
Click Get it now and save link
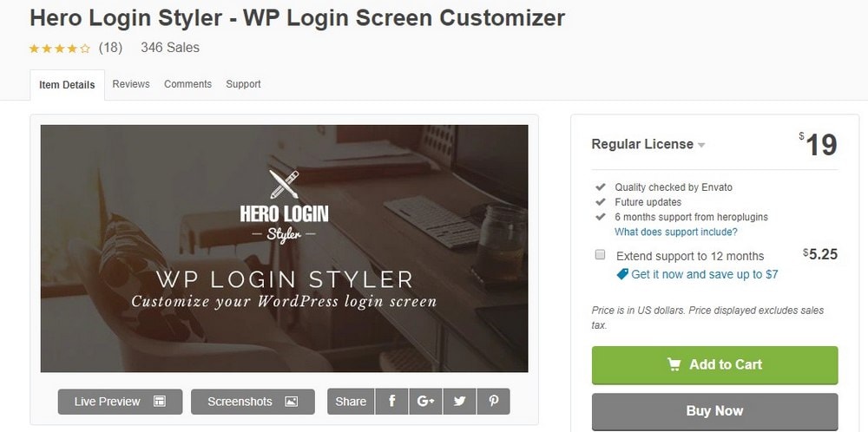[704, 274]
